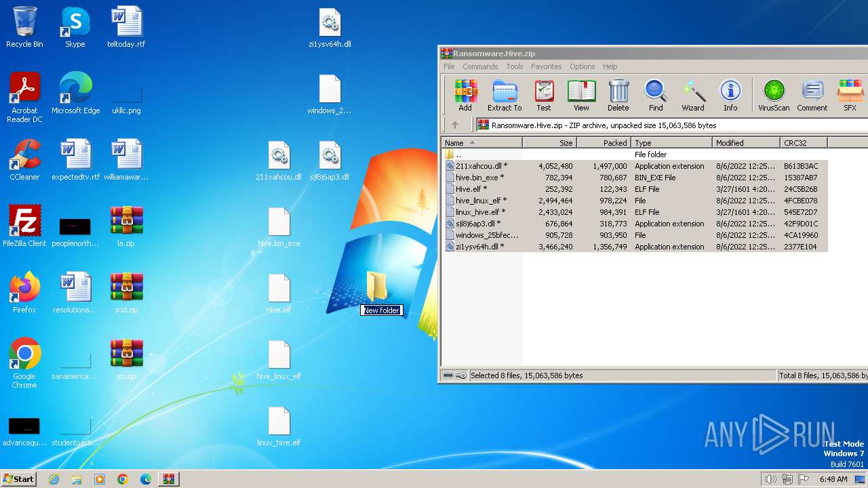Select the FileZilla Client desktop icon
The image size is (868, 488).
tap(24, 226)
